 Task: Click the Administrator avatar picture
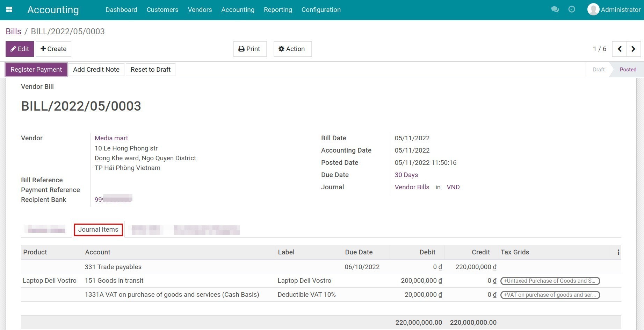[x=593, y=9]
